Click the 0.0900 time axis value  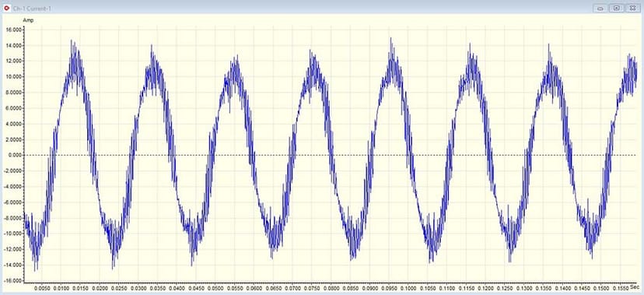pyautogui.click(x=370, y=289)
